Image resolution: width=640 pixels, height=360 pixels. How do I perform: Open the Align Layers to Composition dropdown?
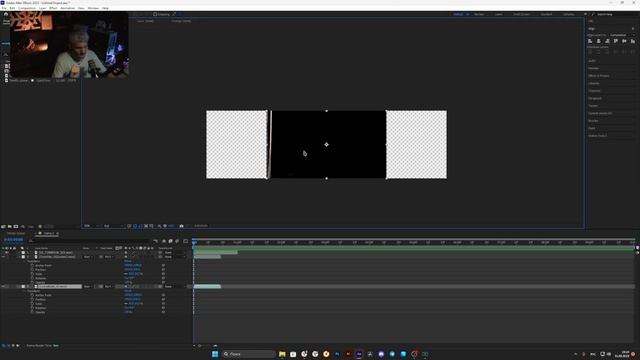(622, 35)
